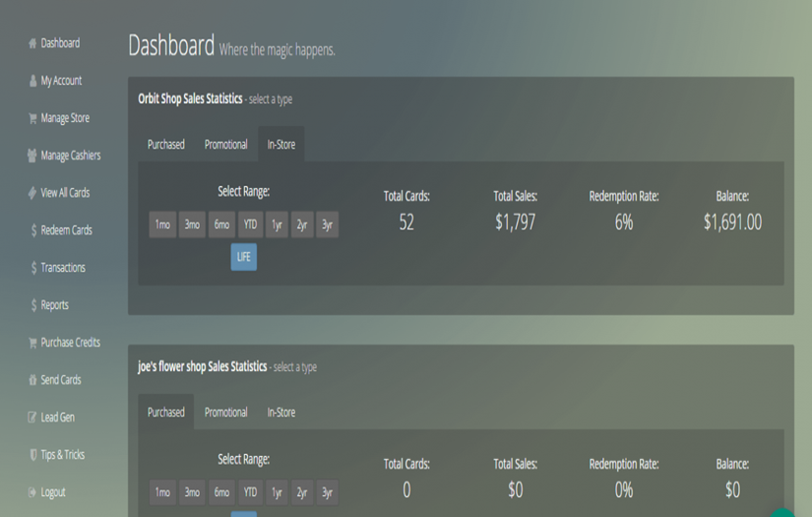Switch to Promotional tab in Orbit Shop

[x=225, y=145]
